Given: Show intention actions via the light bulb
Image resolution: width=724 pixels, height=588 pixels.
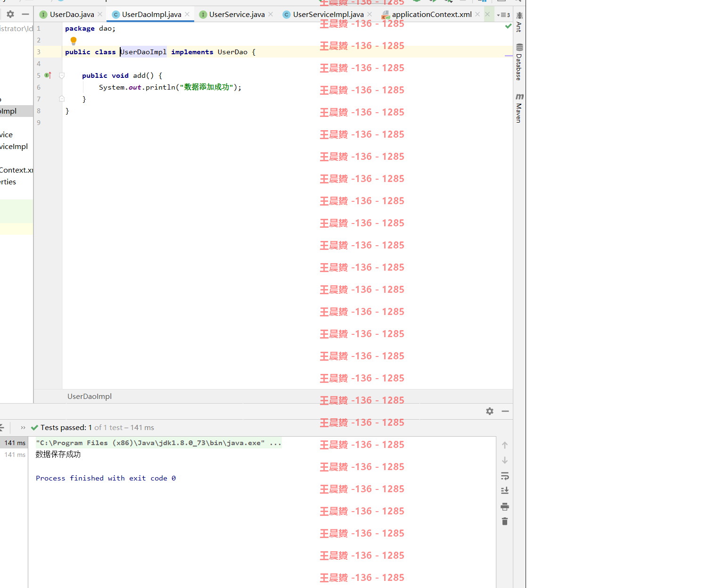Looking at the screenshot, I should coord(74,41).
